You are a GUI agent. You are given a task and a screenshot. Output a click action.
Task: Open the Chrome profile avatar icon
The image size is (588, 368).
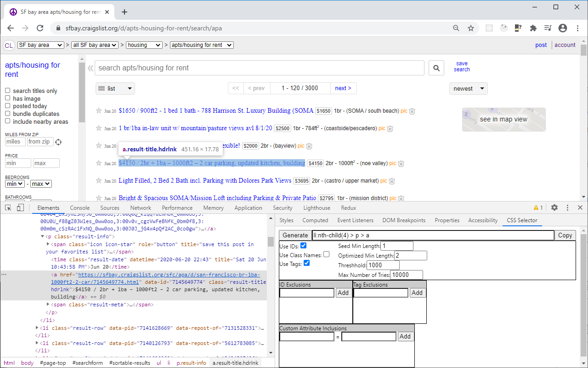coord(563,28)
